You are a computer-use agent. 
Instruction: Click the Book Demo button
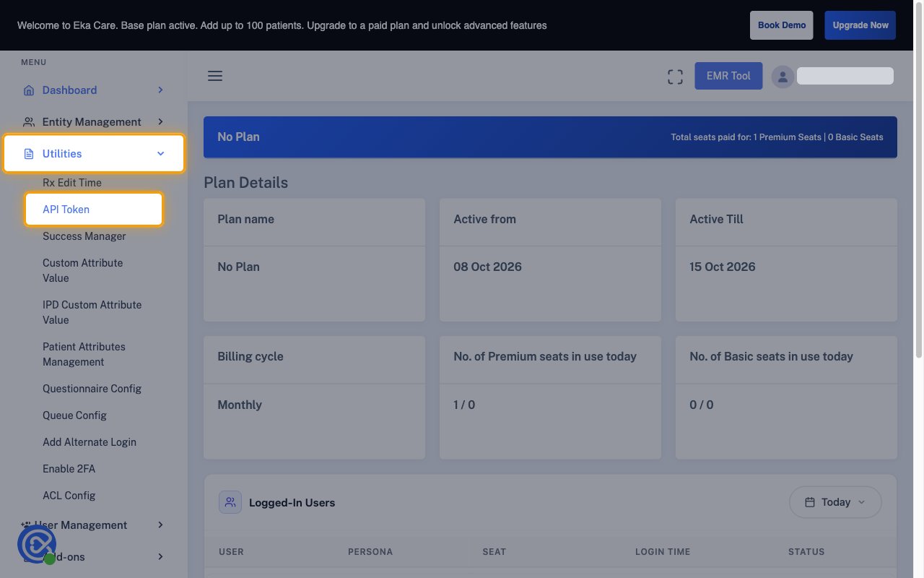[x=782, y=25]
